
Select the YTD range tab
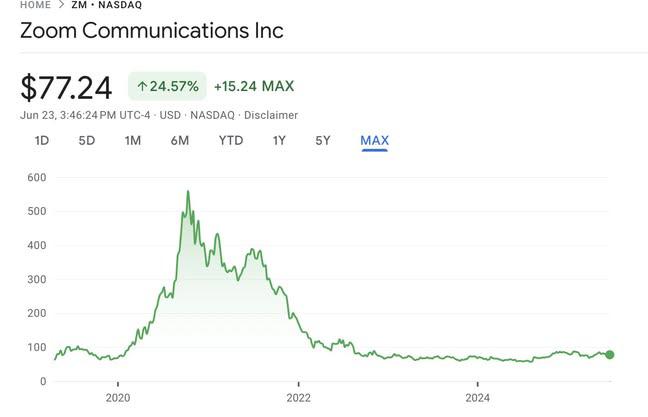pyautogui.click(x=231, y=141)
